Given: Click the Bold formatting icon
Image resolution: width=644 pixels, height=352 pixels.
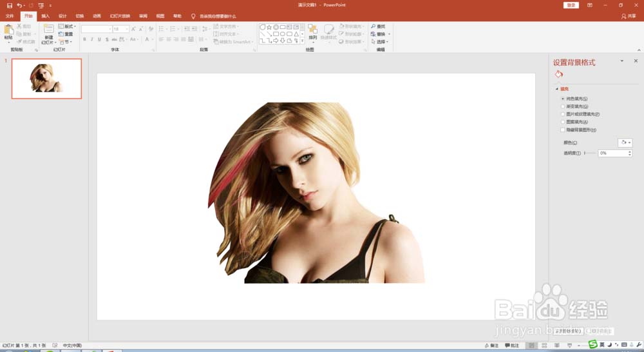Looking at the screenshot, I should 84,39.
